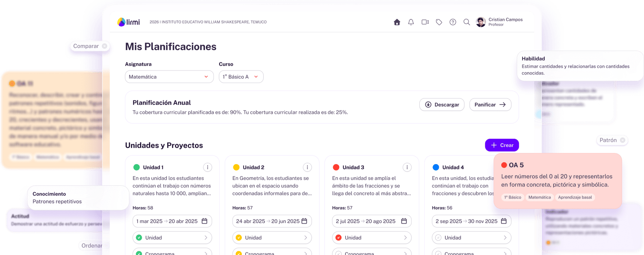Click Unidad 1 title

[153, 167]
